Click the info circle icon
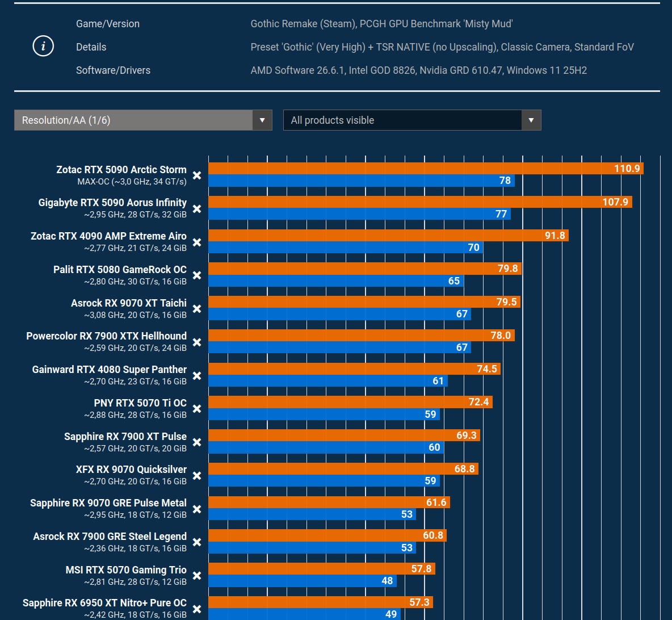Viewport: 672px width, 620px height. pyautogui.click(x=43, y=47)
